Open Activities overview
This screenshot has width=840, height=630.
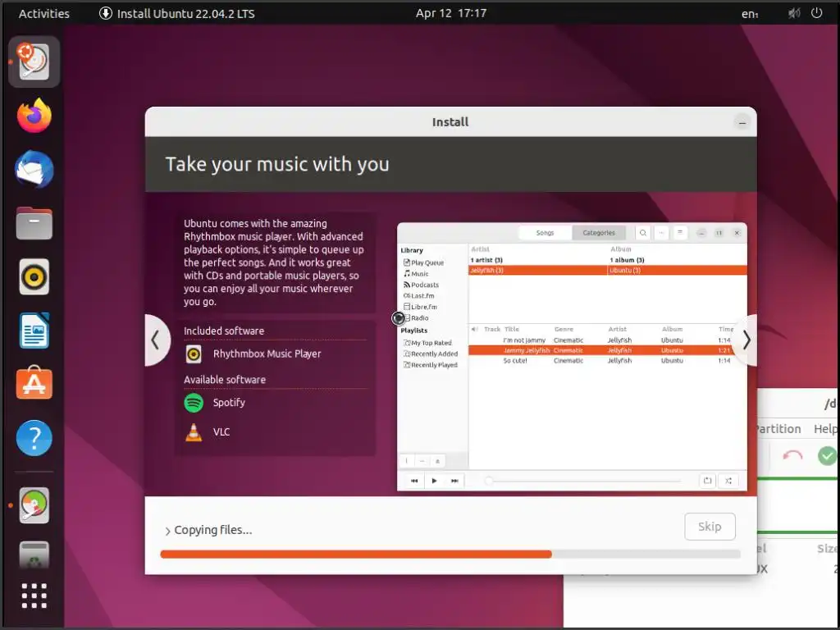point(44,13)
